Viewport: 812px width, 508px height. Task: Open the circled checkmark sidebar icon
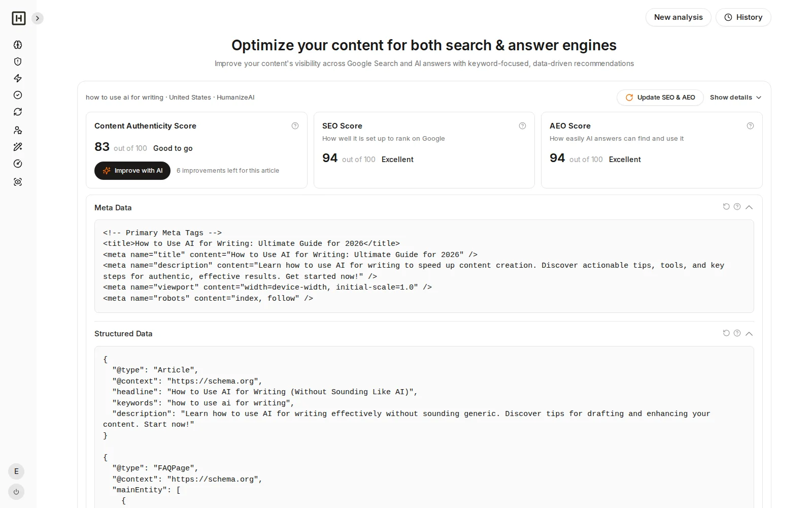(18, 95)
